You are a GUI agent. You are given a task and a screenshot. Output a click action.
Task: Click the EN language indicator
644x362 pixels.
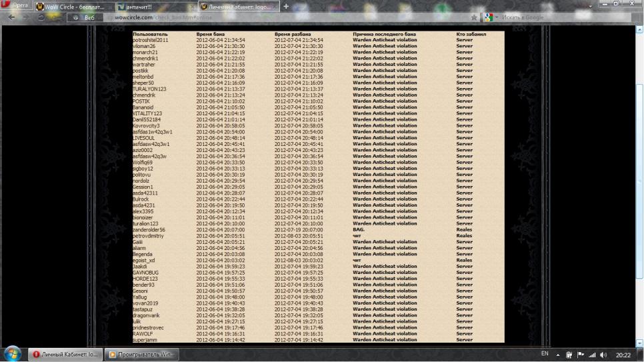pyautogui.click(x=545, y=354)
